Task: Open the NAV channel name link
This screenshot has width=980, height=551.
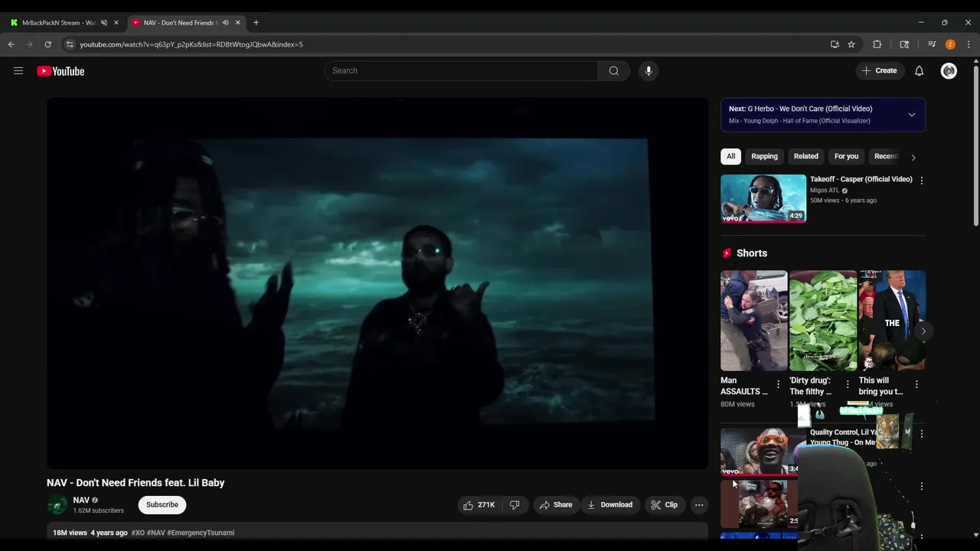Action: pyautogui.click(x=81, y=500)
